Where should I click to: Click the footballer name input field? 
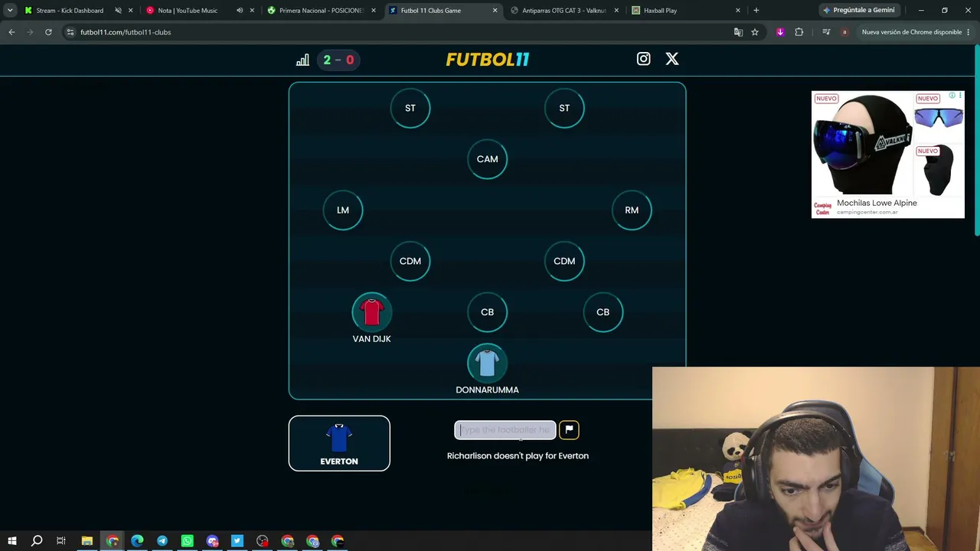coord(505,430)
